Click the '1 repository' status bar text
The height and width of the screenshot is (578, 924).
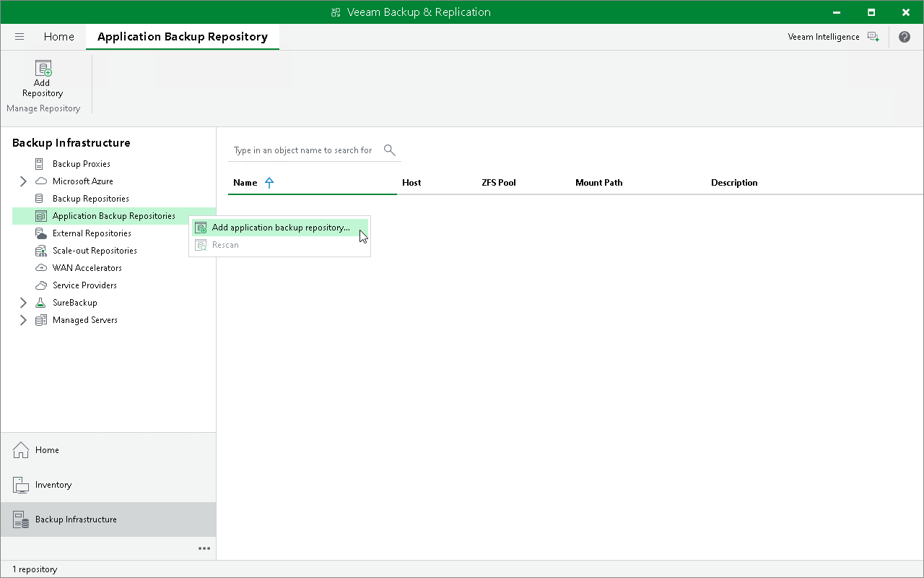pyautogui.click(x=35, y=569)
